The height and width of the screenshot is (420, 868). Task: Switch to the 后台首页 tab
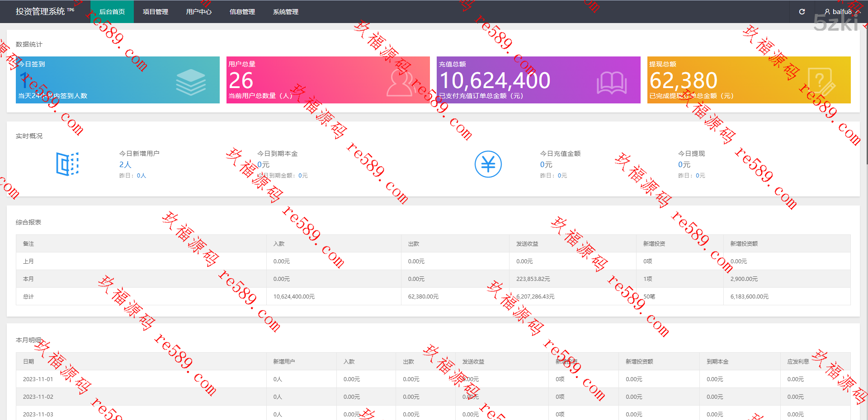[112, 12]
